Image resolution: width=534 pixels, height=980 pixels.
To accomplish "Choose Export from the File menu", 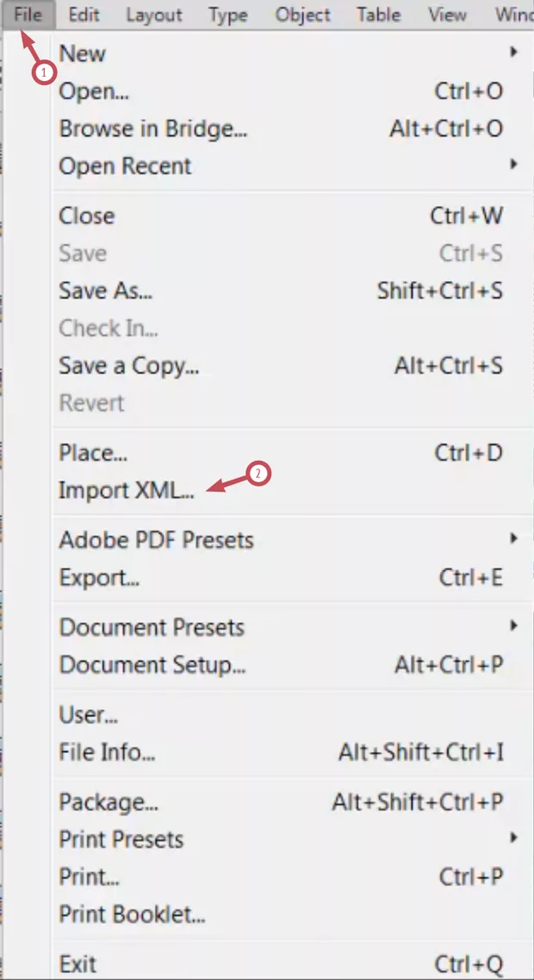I will coord(99,578).
